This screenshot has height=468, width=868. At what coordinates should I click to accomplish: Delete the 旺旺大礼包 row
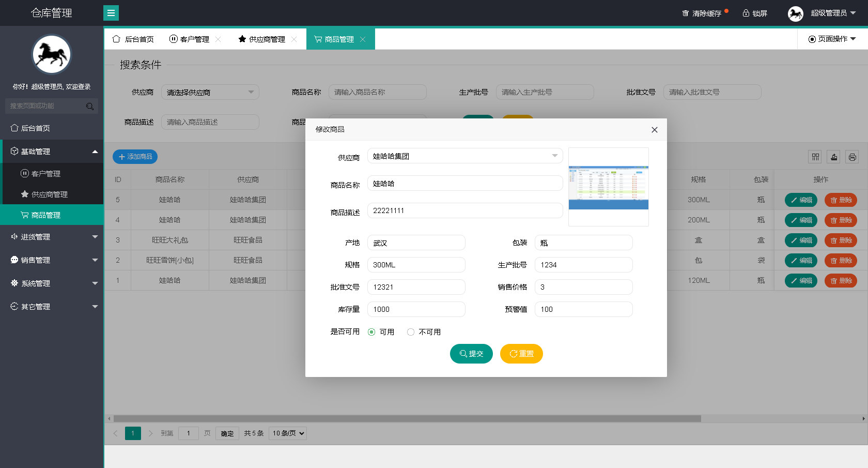pyautogui.click(x=841, y=240)
